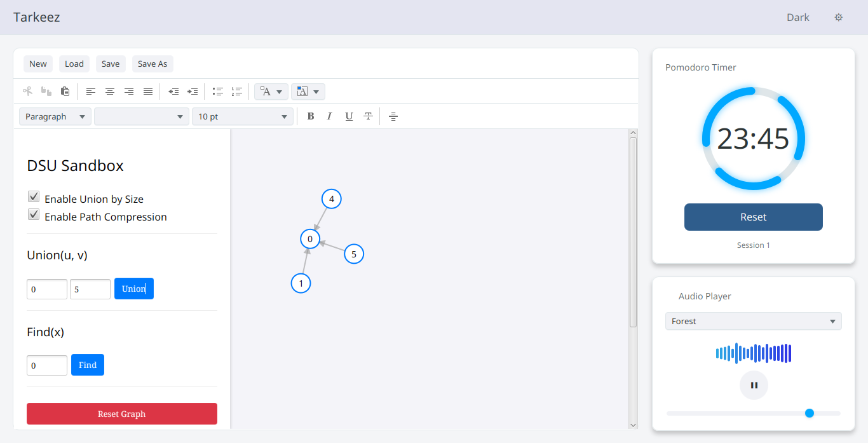Align text left
This screenshot has height=443, width=868.
(x=91, y=92)
